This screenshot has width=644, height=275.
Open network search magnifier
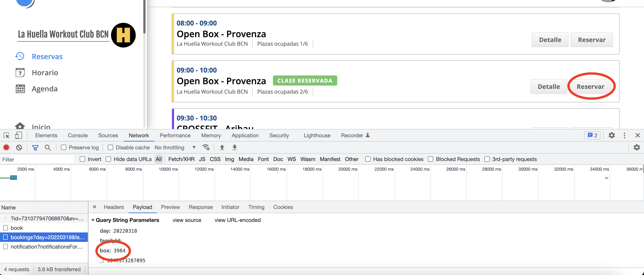47,148
